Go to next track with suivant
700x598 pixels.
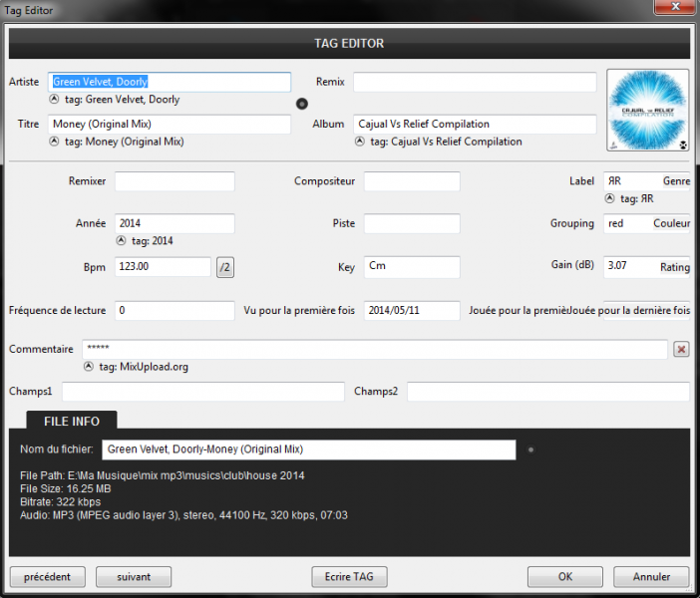(x=134, y=576)
